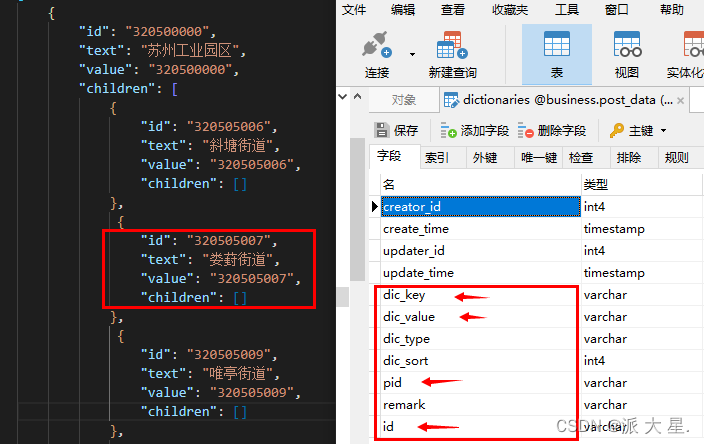Select the dic_type field name
The image size is (704, 444).
[x=406, y=339]
